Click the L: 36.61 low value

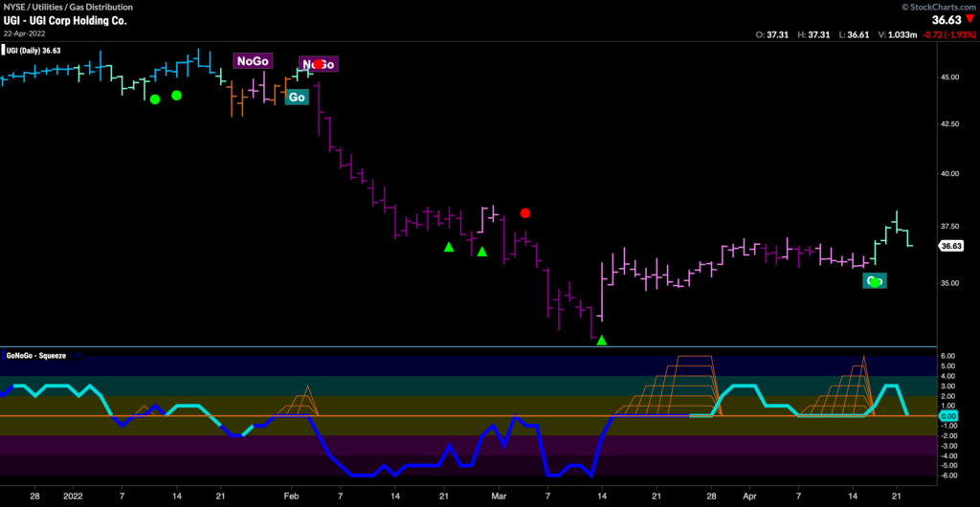click(853, 35)
